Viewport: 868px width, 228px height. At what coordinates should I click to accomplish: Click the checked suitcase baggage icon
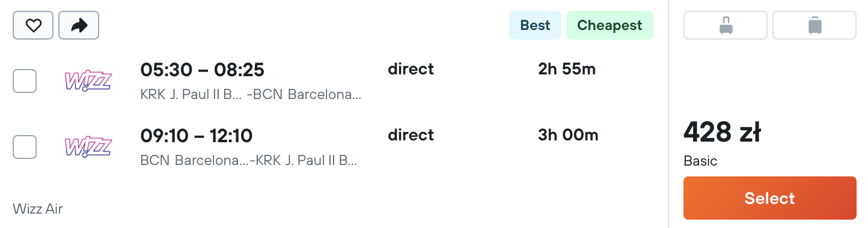[815, 25]
